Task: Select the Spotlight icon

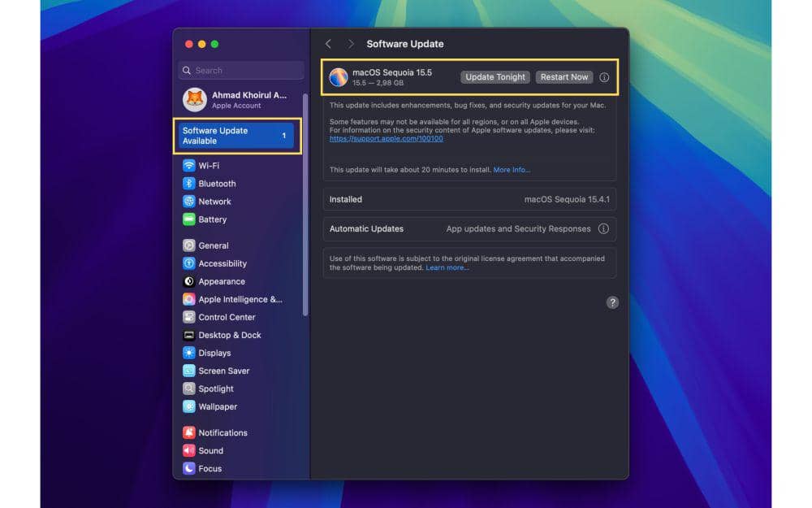Action: tap(189, 389)
